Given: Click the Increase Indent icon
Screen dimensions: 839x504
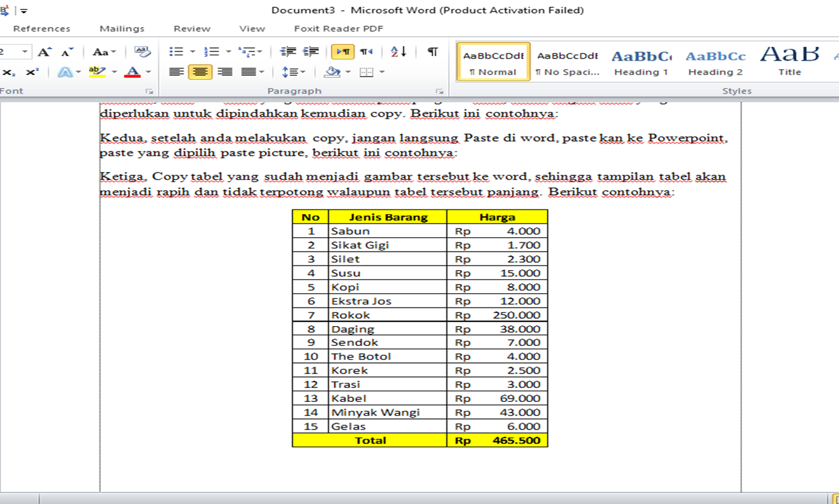Looking at the screenshot, I should point(310,51).
